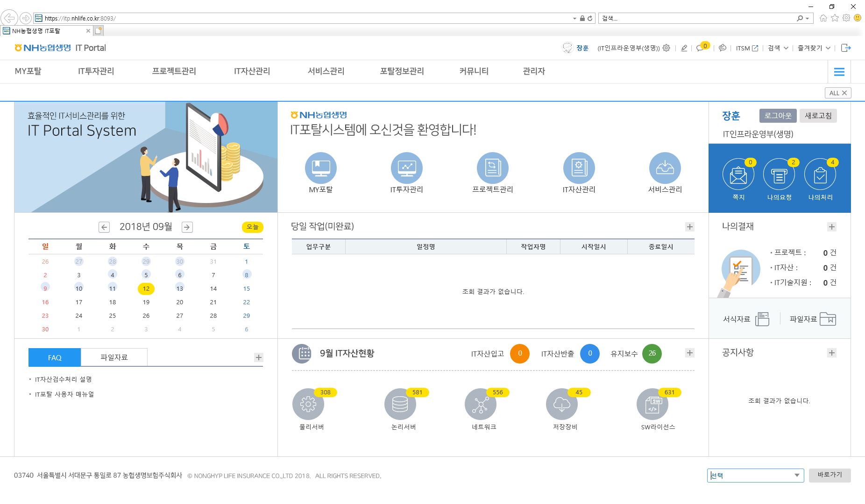This screenshot has height=504, width=865.
Task: Open the IT자산관리 menu
Action: coord(252,71)
